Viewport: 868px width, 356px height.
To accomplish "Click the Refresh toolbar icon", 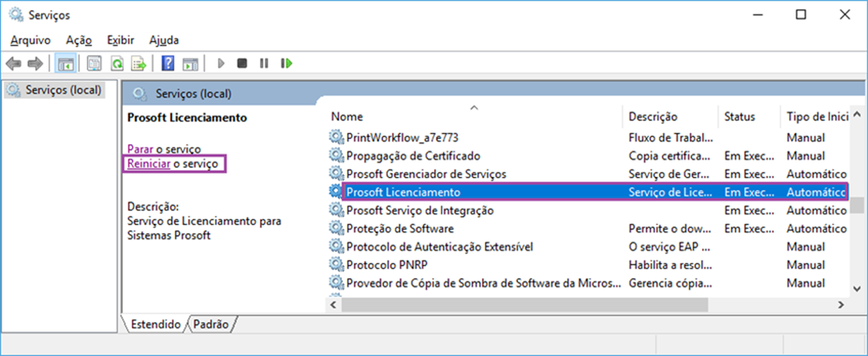I will click(117, 63).
